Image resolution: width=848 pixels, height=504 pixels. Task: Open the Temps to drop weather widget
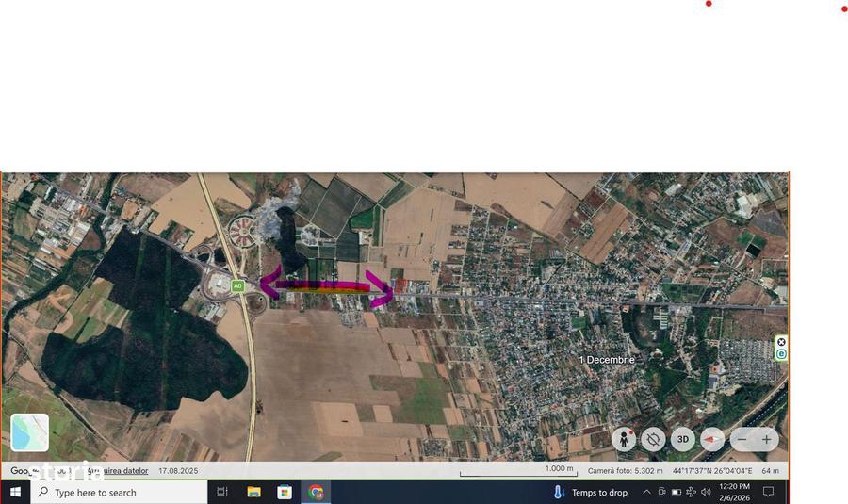[x=591, y=492]
